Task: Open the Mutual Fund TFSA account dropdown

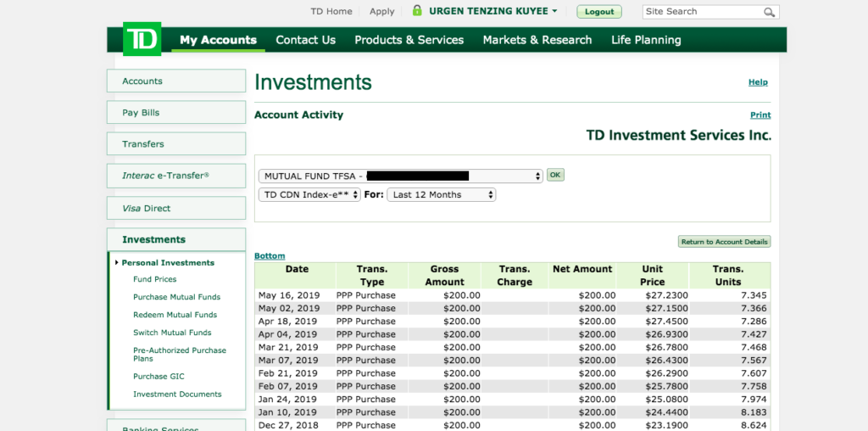Action: (x=400, y=176)
